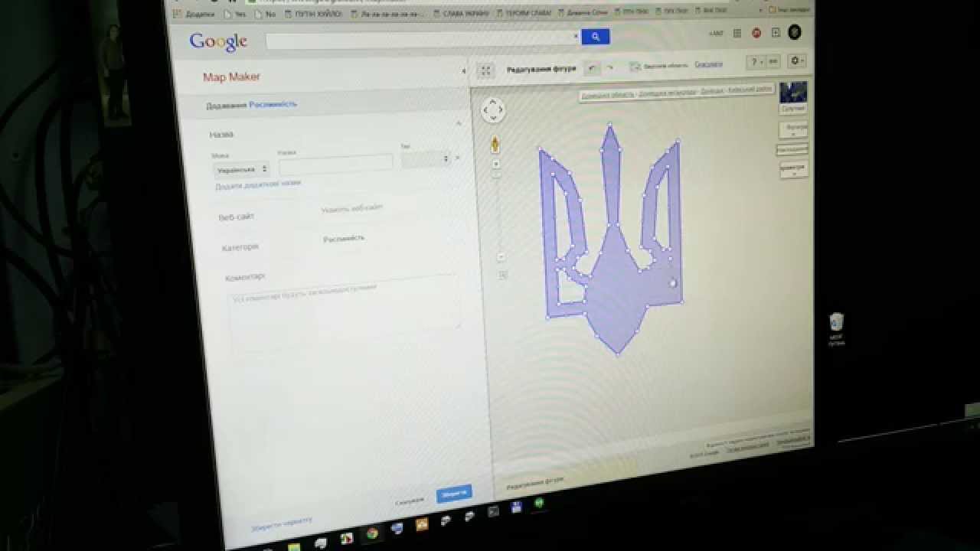Click the Рослинність category value

point(344,239)
